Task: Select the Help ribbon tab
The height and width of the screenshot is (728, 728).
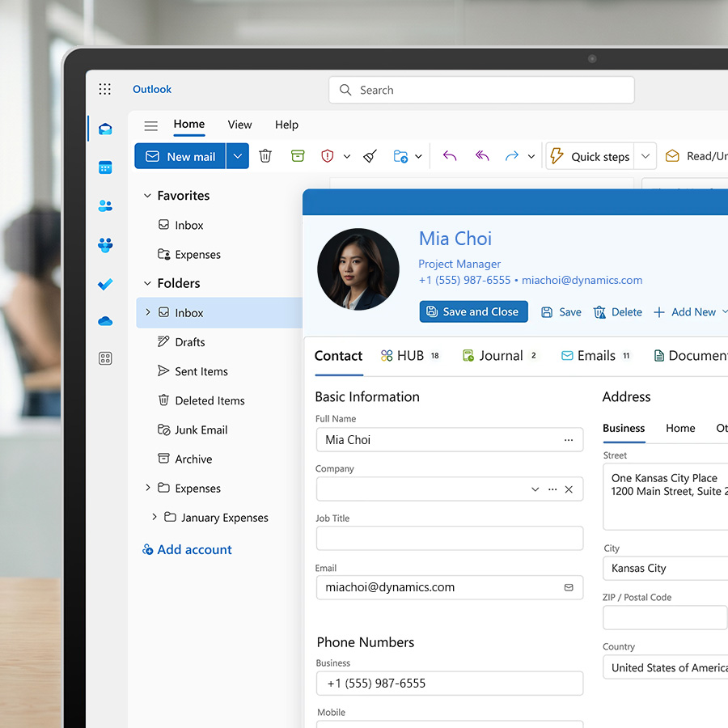Action: 286,125
